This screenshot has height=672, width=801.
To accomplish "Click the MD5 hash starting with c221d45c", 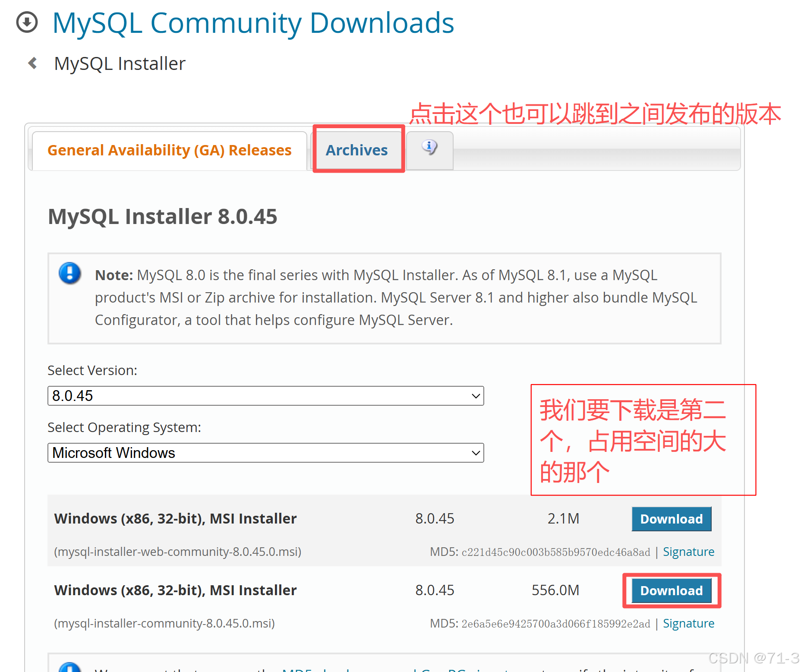I will click(556, 552).
